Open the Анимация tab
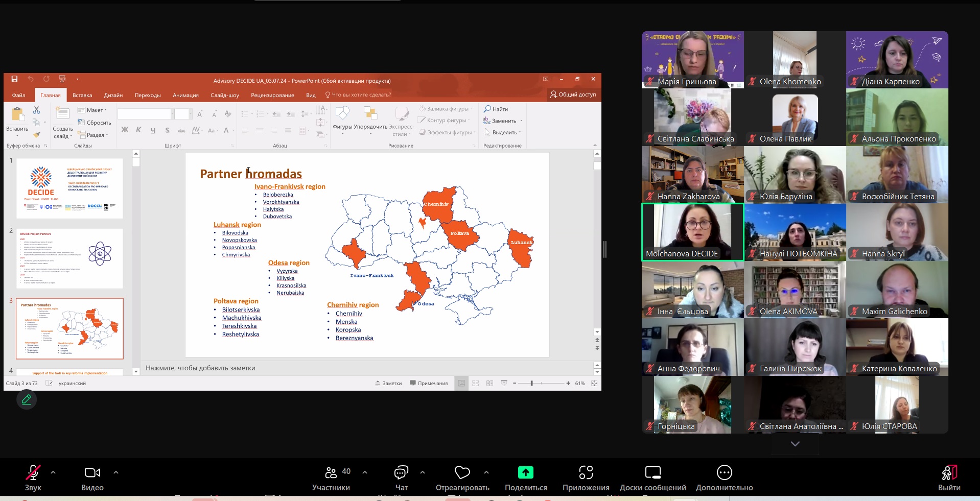The width and height of the screenshot is (980, 501). (x=185, y=95)
